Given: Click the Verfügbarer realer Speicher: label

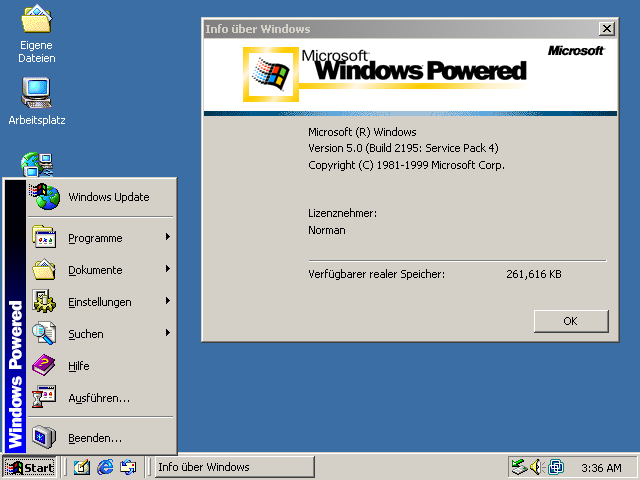Looking at the screenshot, I should (x=376, y=274).
